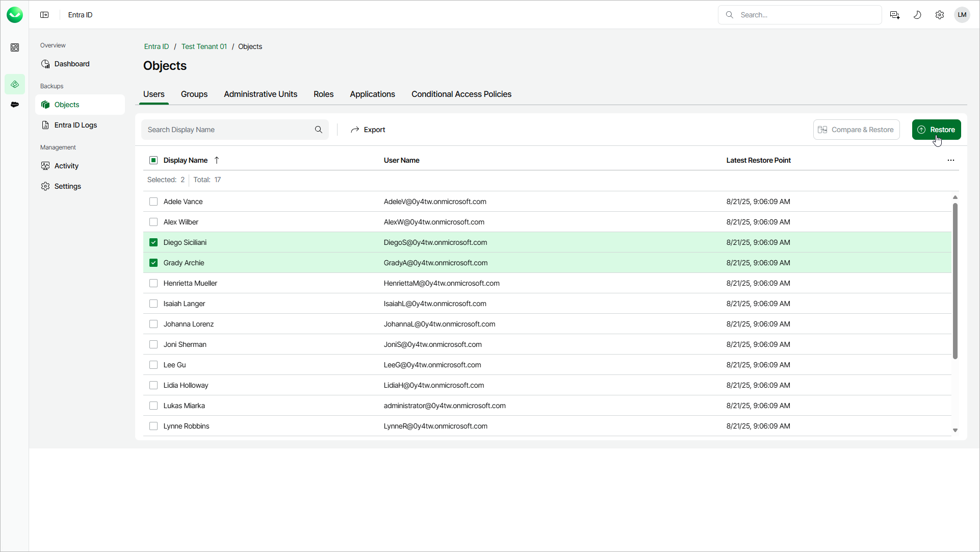Switch to the Groups tab
This screenshot has width=980, height=552.
tap(194, 94)
